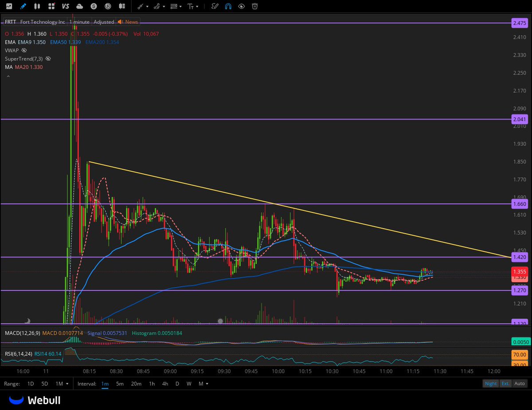Expand trend line tool dropdown arrow
Image resolution: width=532 pixels, height=410 pixels.
148,7
